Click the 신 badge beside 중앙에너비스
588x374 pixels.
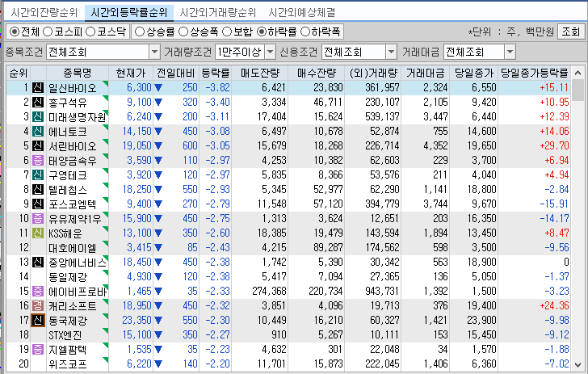(37, 263)
